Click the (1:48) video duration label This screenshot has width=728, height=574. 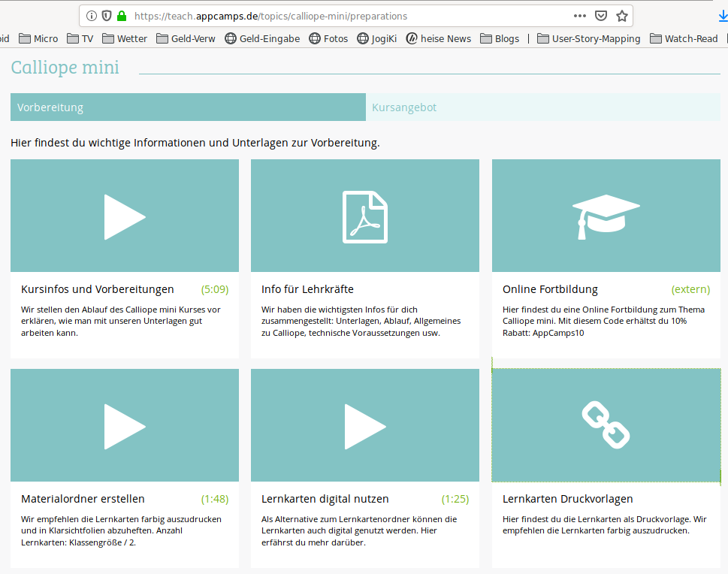tap(215, 499)
